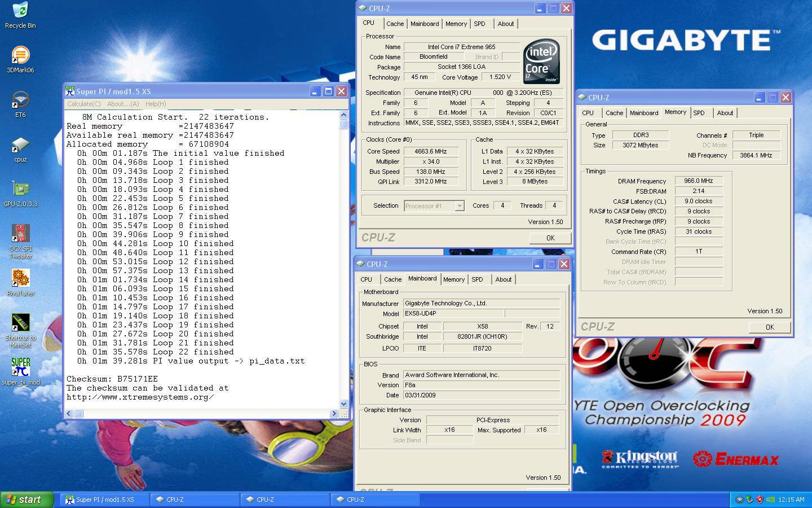Click the Core Speed 4663.6 MHz field
This screenshot has width=812, height=508.
tap(430, 151)
